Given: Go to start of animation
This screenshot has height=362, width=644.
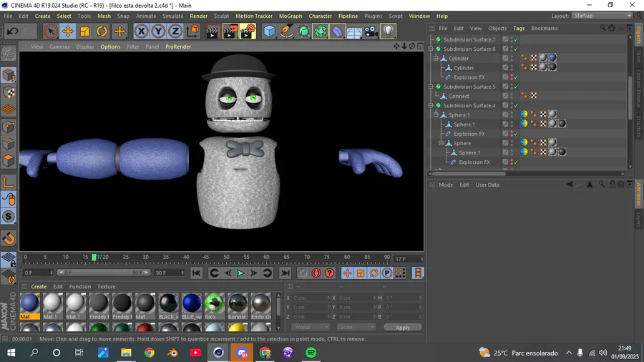Looking at the screenshot, I should 196,273.
